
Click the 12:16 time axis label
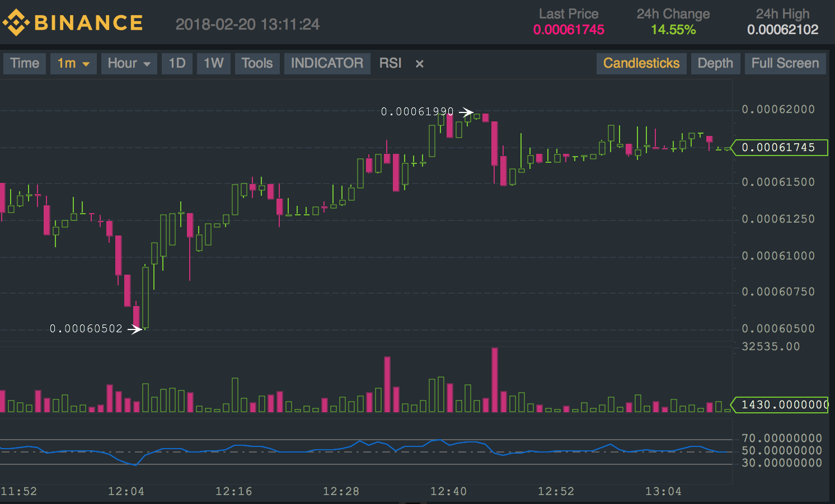(x=233, y=492)
